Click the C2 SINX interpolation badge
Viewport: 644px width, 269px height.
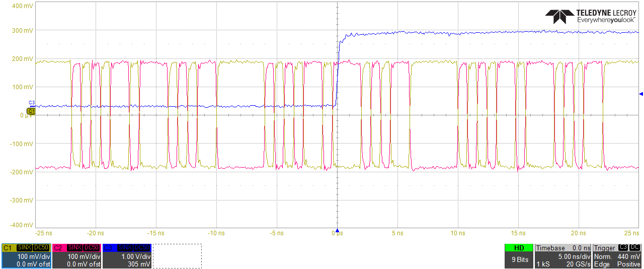[x=74, y=248]
